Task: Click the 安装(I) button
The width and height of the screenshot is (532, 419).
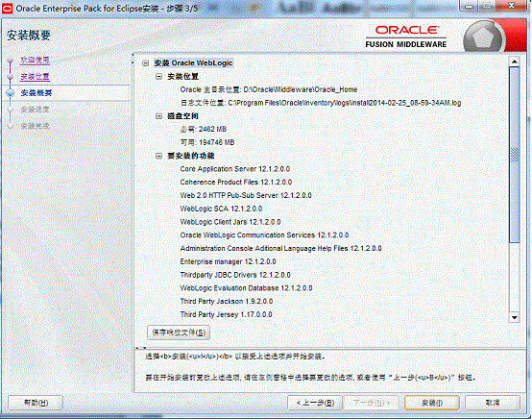Action: (432, 403)
